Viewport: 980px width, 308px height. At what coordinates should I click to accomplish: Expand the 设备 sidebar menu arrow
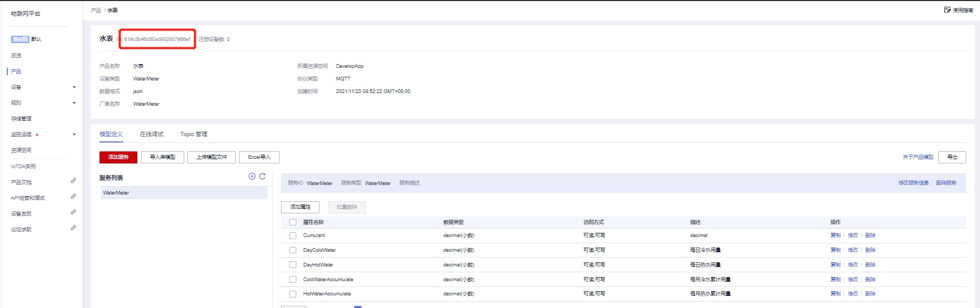(74, 87)
